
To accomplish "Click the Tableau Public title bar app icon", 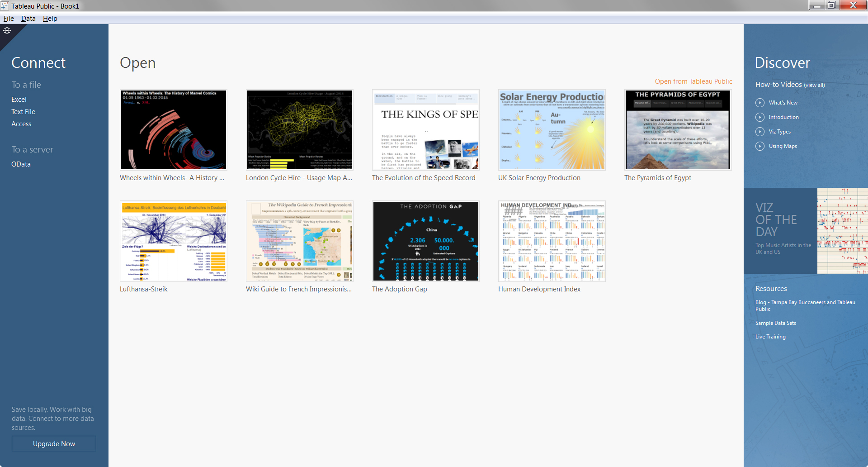I will click(5, 6).
